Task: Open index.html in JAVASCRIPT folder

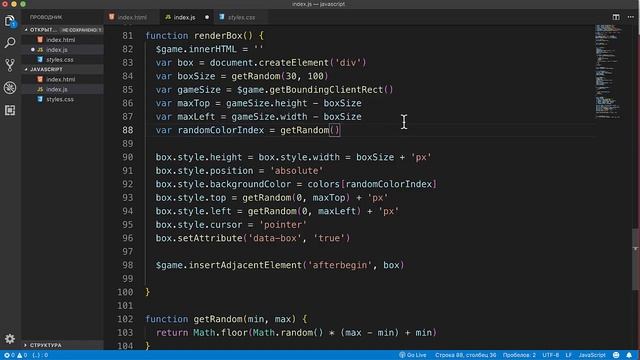Action: tap(60, 79)
